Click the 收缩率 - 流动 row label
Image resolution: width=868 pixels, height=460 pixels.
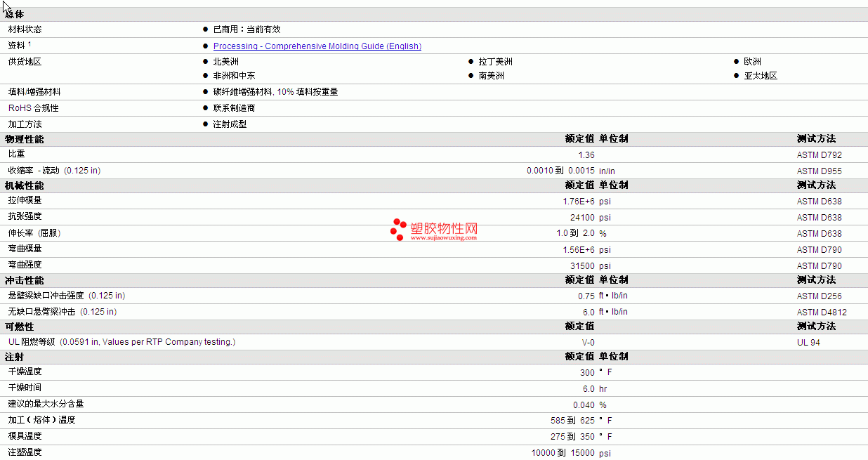(54, 171)
